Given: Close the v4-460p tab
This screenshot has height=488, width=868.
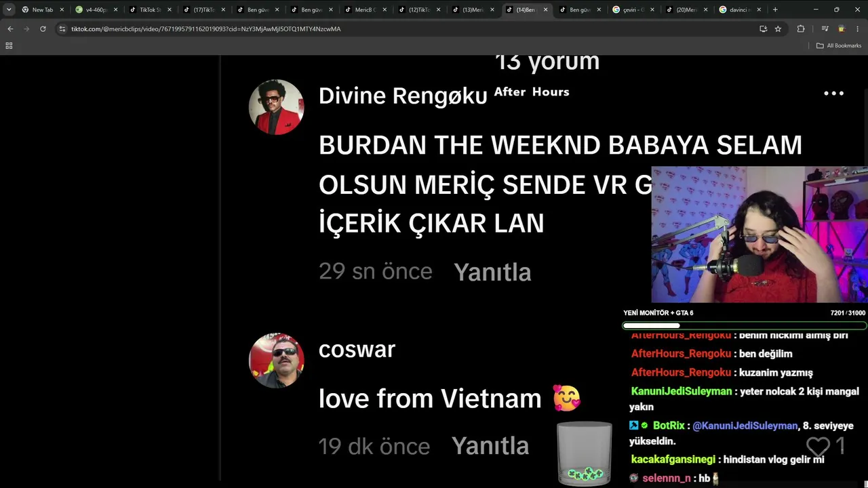Looking at the screenshot, I should (x=116, y=9).
